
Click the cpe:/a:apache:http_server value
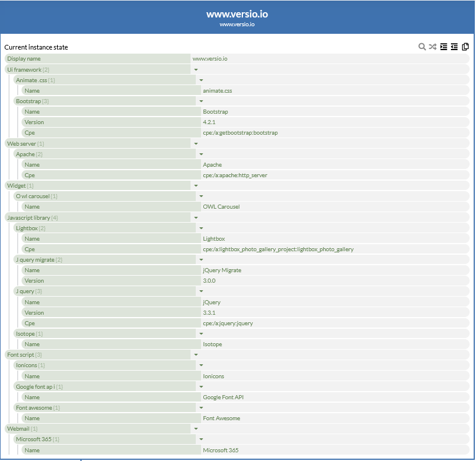tap(235, 175)
